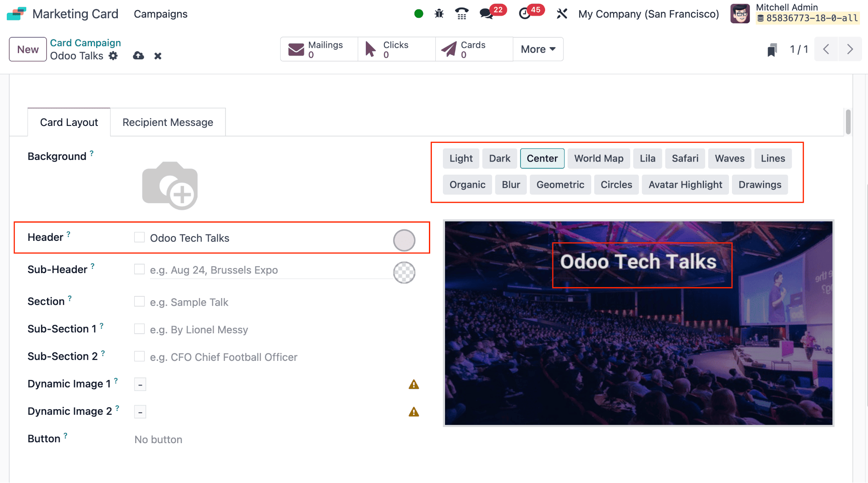Screen dimensions: 868x483
Task: Go to previous record arrow
Action: tap(826, 49)
